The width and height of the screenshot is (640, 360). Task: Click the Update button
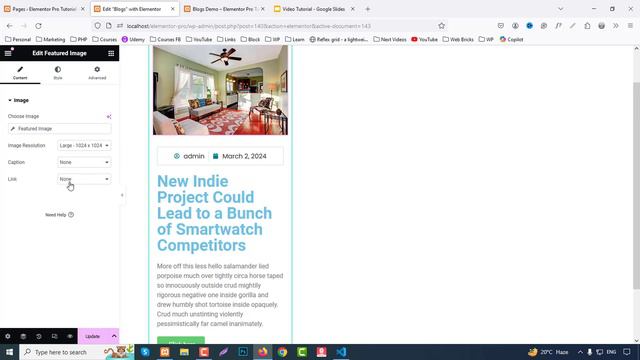(93, 336)
